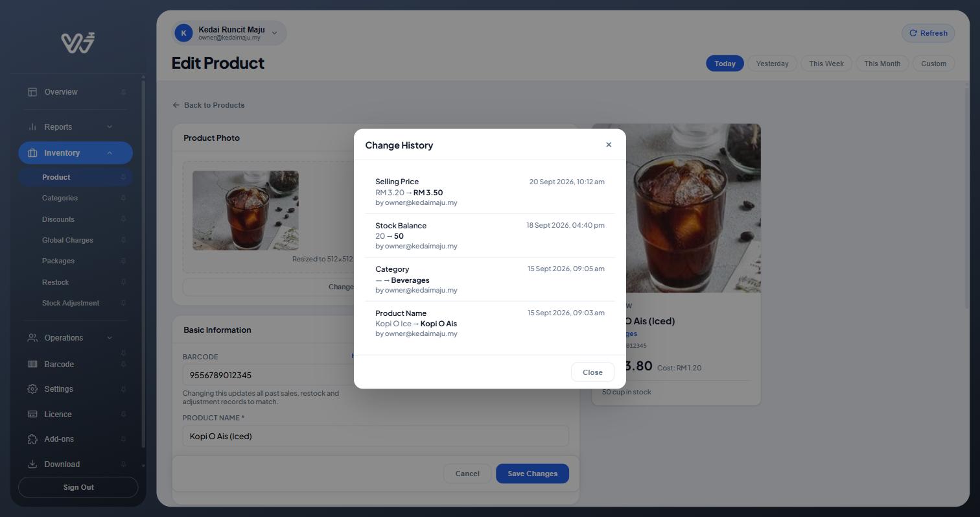Screen dimensions: 980x517
Task: Select the Yesterday date filter tab
Action: click(x=772, y=64)
